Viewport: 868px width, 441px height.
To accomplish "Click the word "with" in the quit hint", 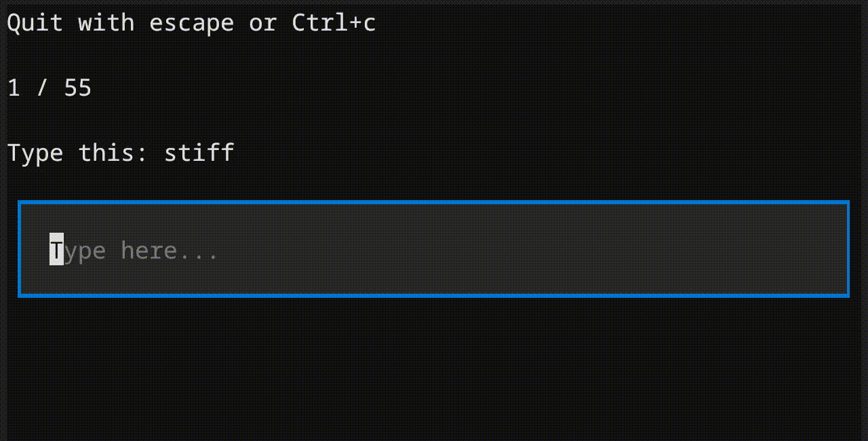I will pyautogui.click(x=106, y=23).
